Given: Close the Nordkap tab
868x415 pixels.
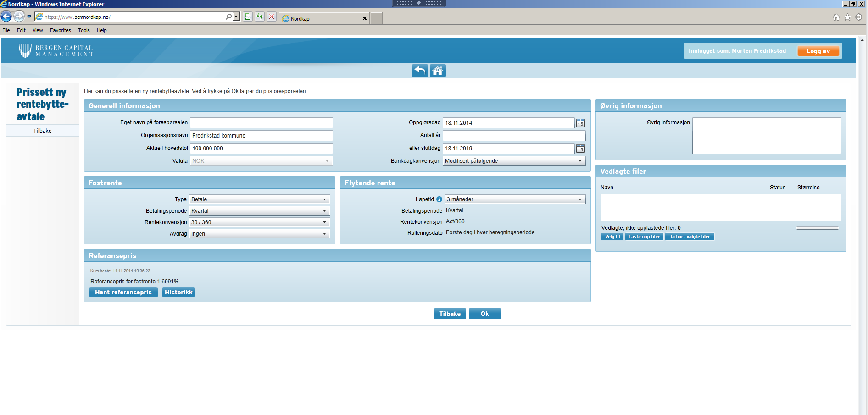Looking at the screenshot, I should (365, 19).
